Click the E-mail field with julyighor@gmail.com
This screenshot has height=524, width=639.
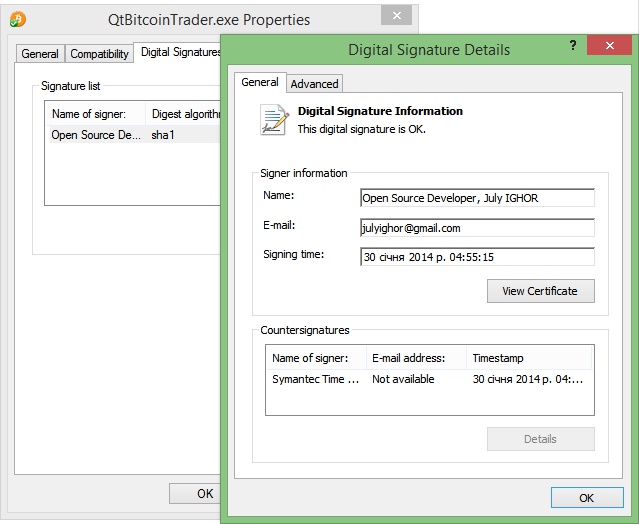click(477, 227)
